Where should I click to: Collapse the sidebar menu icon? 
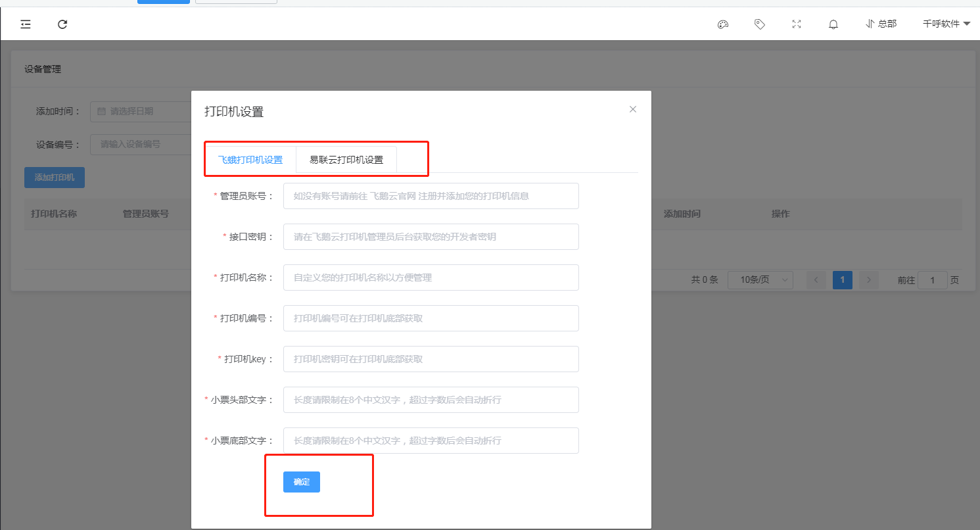click(26, 24)
